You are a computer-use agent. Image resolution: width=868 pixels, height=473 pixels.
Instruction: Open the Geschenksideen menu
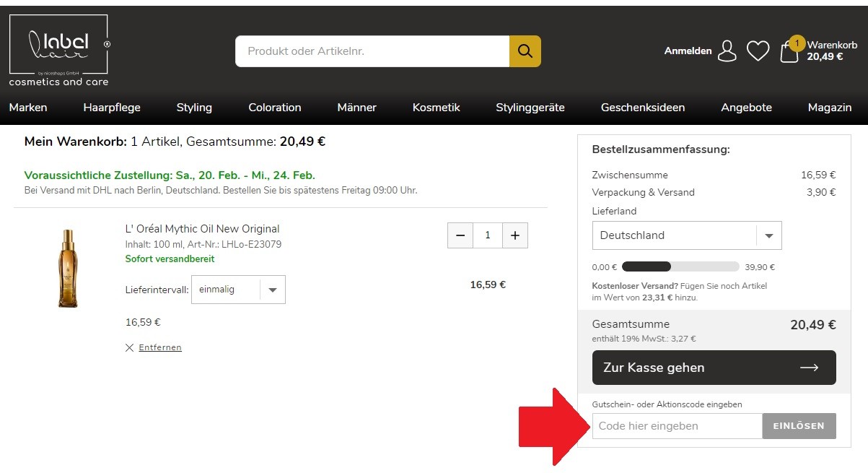tap(643, 108)
